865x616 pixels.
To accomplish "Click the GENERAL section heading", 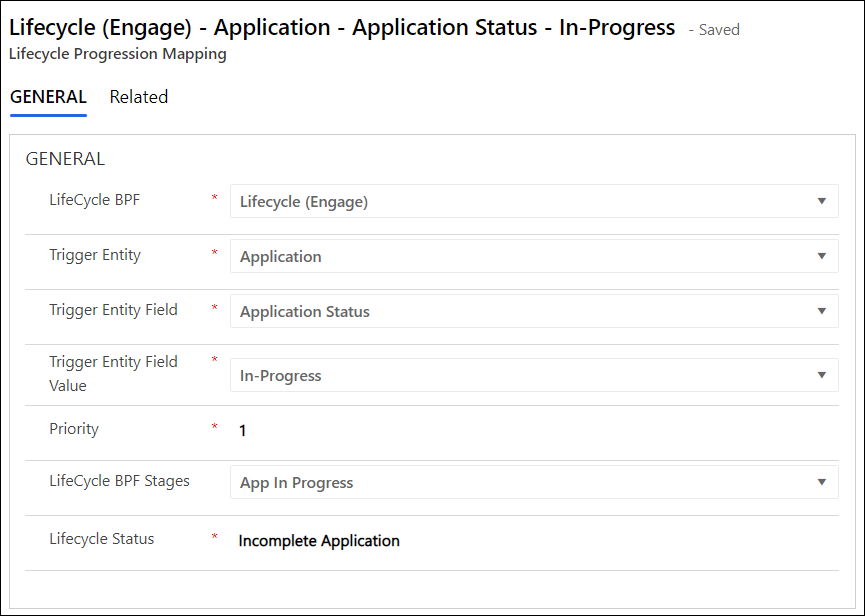I will tap(65, 159).
